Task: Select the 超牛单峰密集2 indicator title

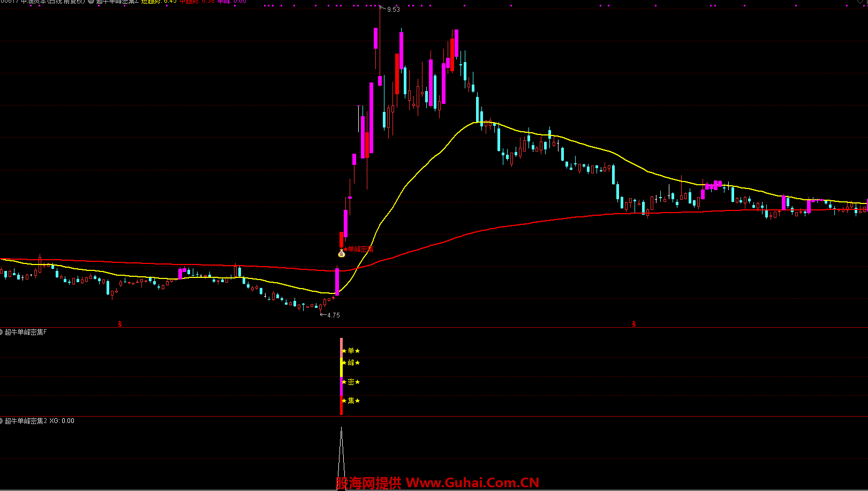Action: (26, 421)
